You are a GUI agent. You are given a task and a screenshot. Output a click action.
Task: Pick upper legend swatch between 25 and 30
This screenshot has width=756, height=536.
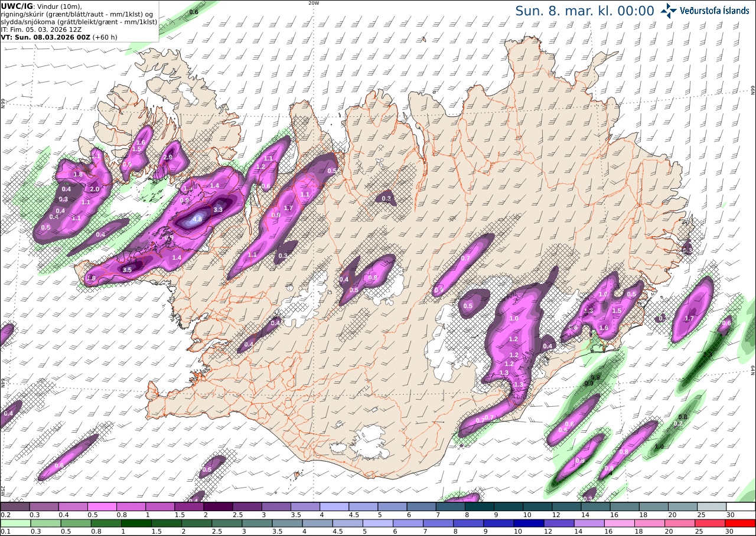[x=712, y=506]
